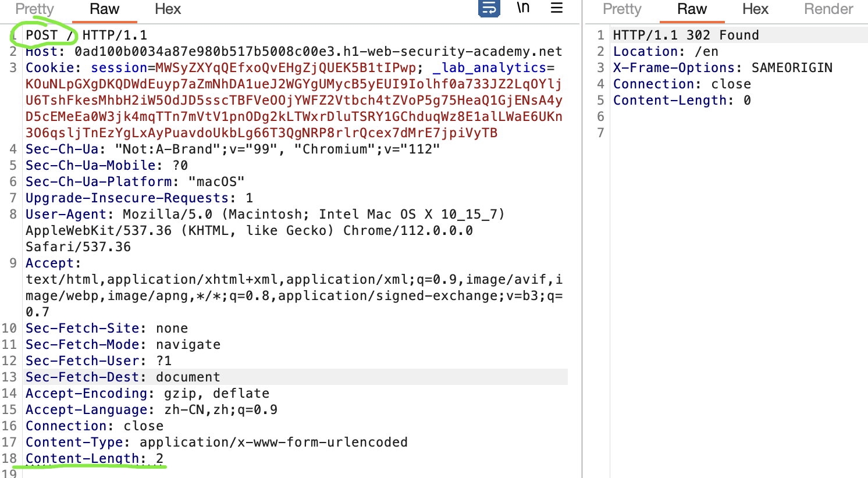Click the Accept-Language header line
868x478 pixels.
tap(151, 409)
